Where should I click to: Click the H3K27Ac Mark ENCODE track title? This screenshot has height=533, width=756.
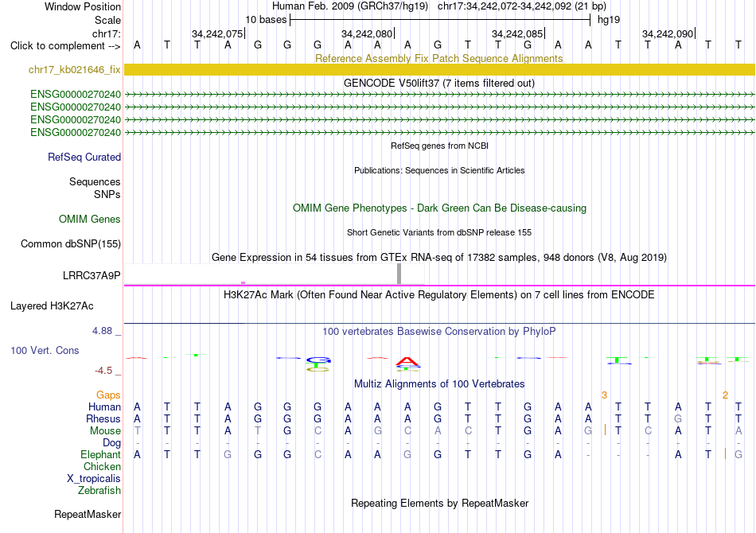point(439,294)
